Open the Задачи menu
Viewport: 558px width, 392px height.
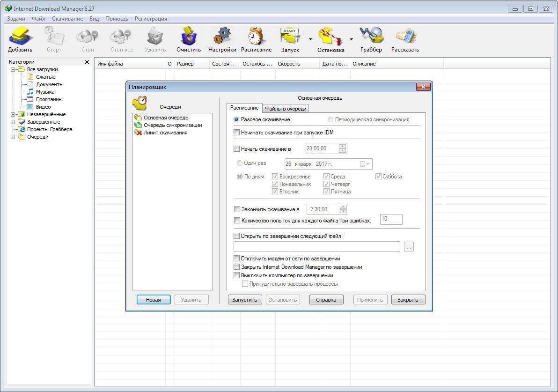coord(16,19)
